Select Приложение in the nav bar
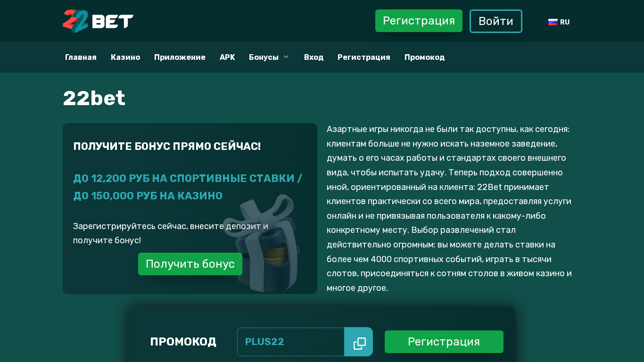This screenshot has width=644, height=362. coord(180,57)
